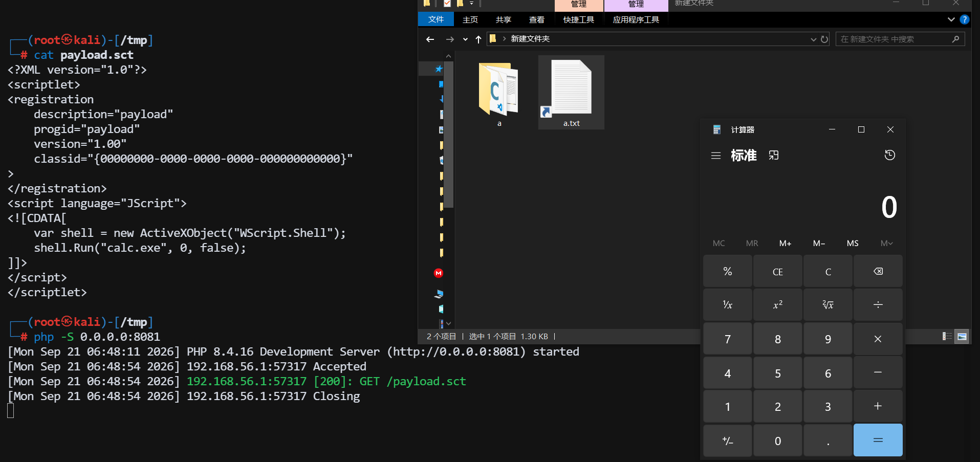Click the C clear button in Calculator

point(828,271)
